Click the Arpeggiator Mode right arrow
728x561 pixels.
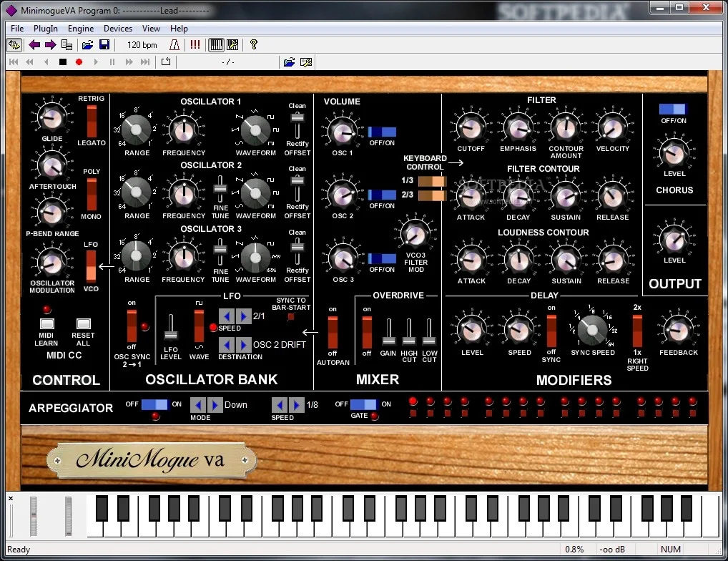pos(214,404)
